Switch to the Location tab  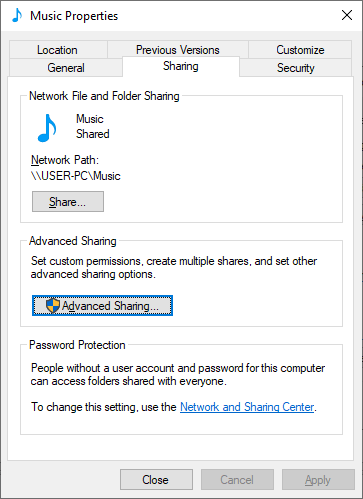coord(57,50)
